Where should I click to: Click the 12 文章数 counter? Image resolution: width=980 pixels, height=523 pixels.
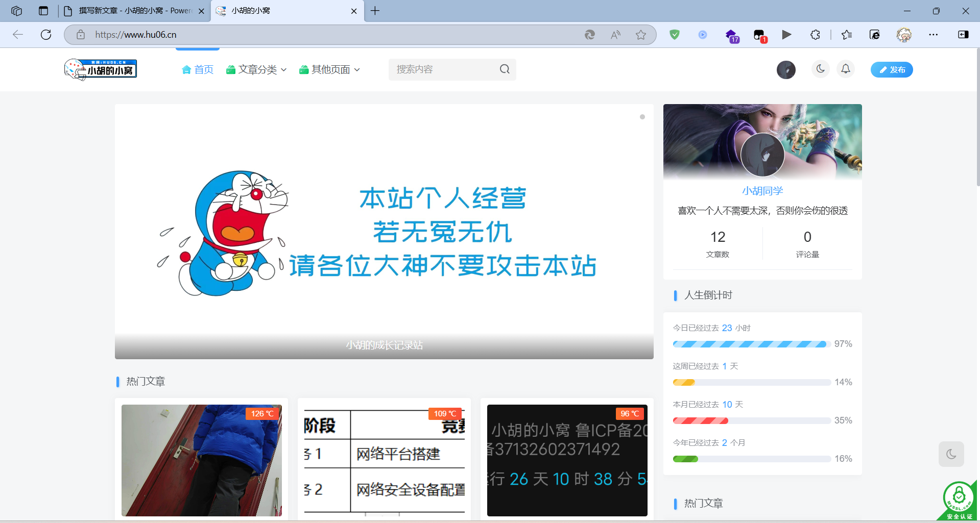[718, 243]
